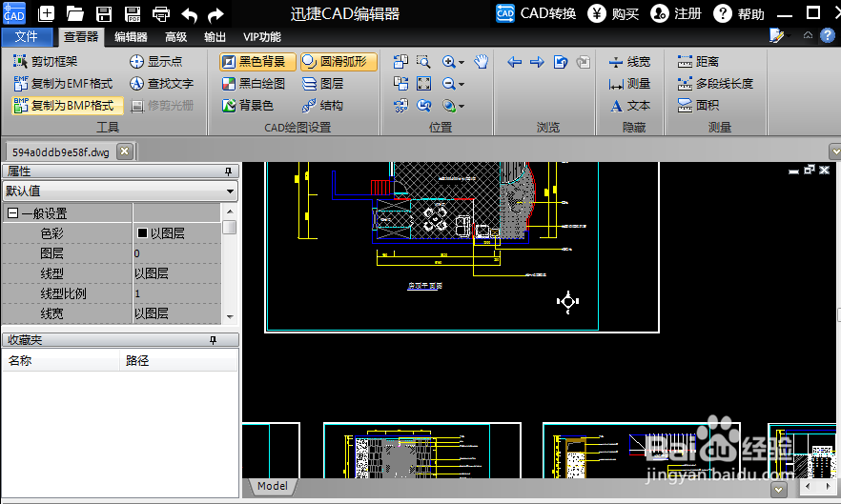Toggle the 黑色背景 black background option

257,62
